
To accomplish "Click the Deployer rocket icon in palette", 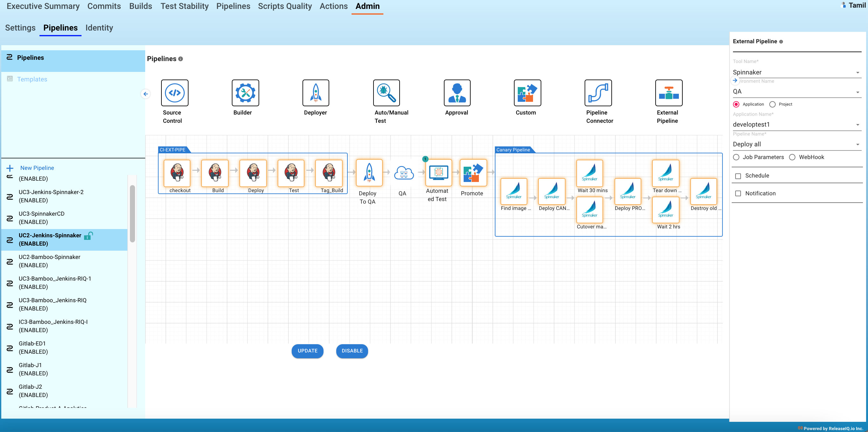I will [x=316, y=93].
